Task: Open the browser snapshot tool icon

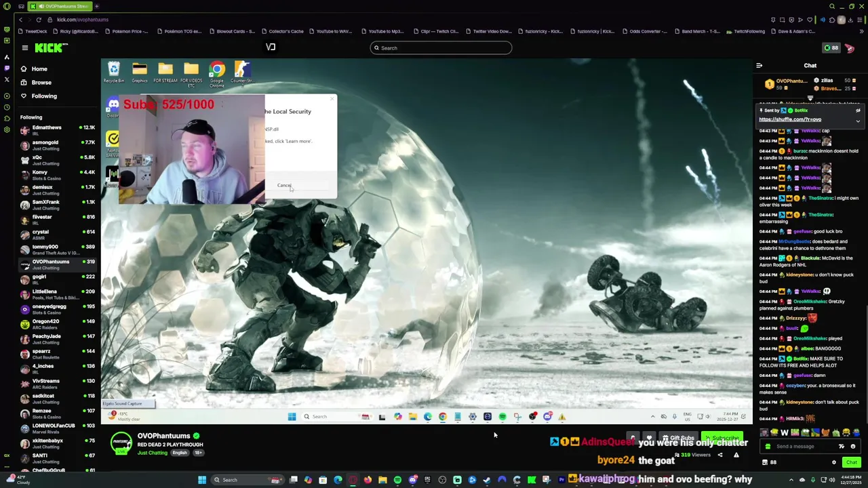Action: coord(782,20)
